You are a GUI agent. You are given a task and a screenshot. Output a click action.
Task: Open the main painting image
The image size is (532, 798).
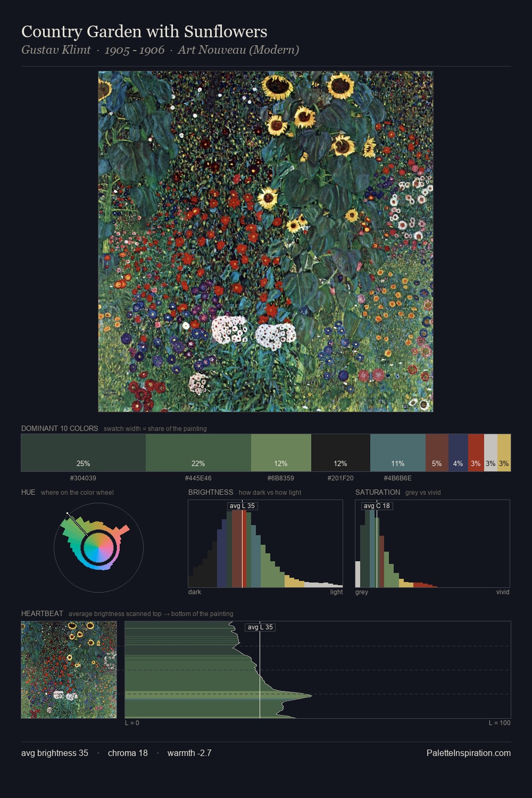coord(265,242)
